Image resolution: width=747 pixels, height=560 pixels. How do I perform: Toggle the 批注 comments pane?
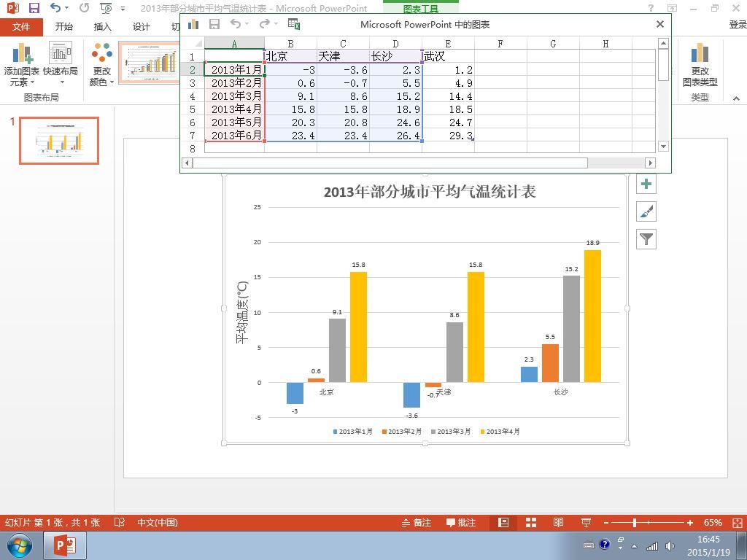pyautogui.click(x=461, y=522)
